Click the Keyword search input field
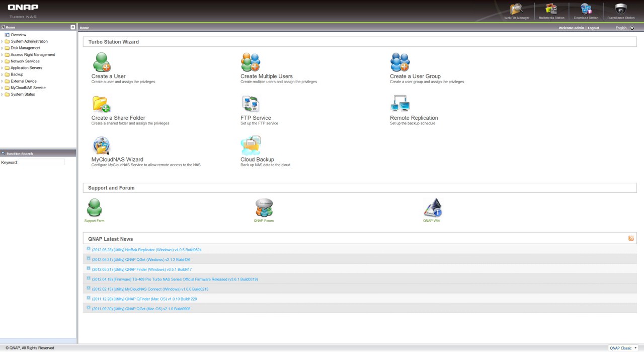This screenshot has height=352, width=644. (42, 162)
